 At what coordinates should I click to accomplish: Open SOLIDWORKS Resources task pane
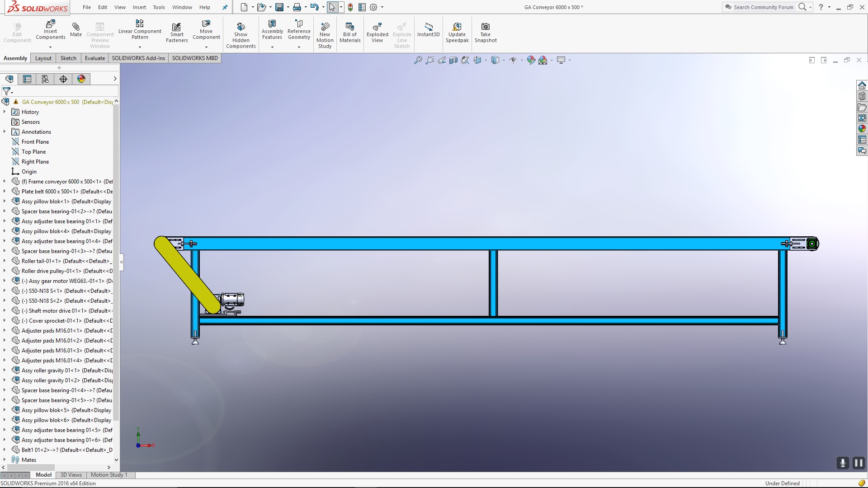tap(862, 85)
